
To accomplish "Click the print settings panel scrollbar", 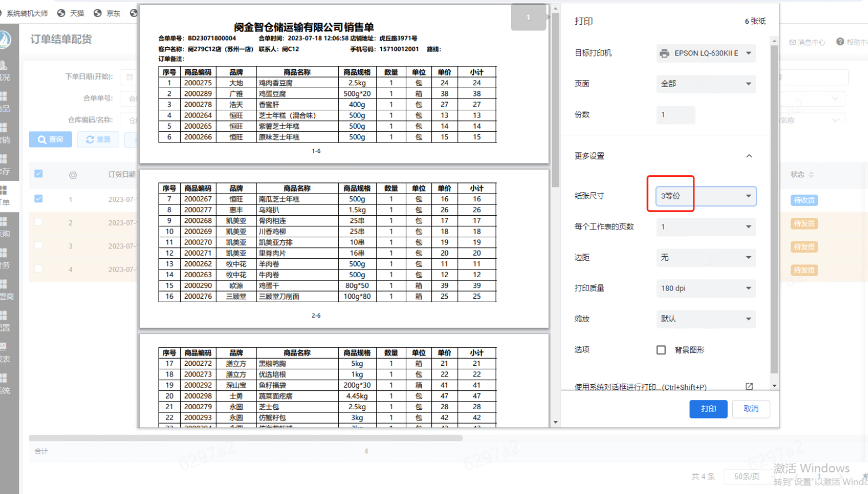I will point(774,210).
